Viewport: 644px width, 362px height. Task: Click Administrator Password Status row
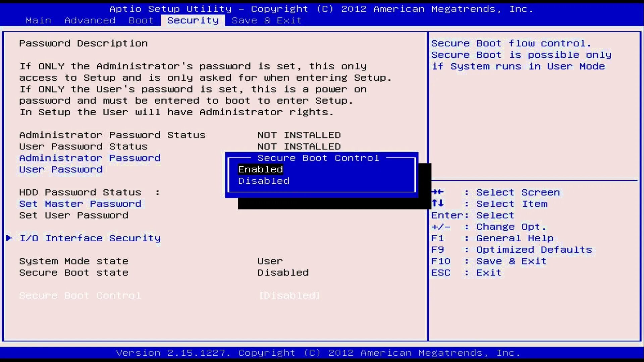click(x=112, y=135)
